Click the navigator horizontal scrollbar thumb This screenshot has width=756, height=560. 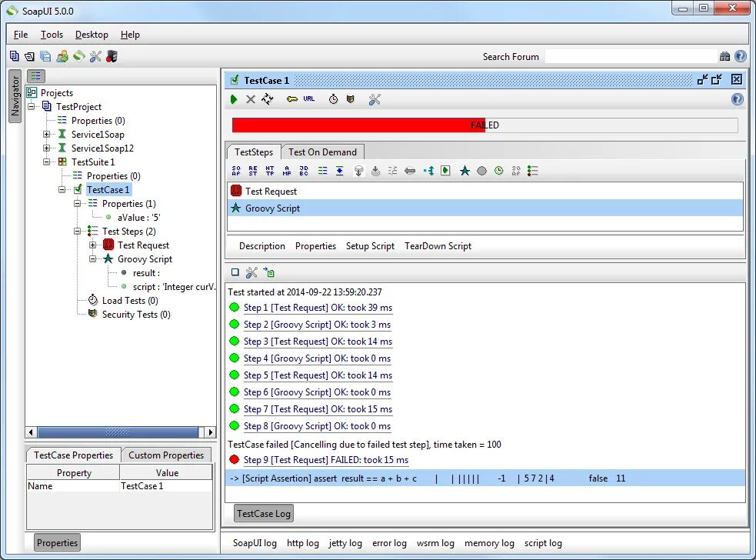click(118, 432)
